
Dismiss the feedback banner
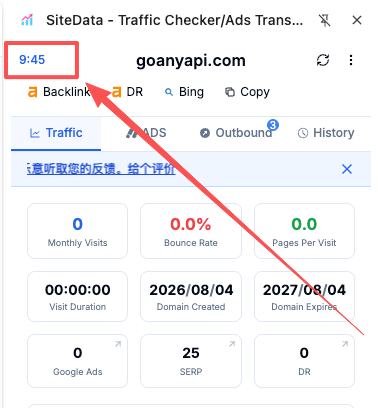pyautogui.click(x=347, y=169)
